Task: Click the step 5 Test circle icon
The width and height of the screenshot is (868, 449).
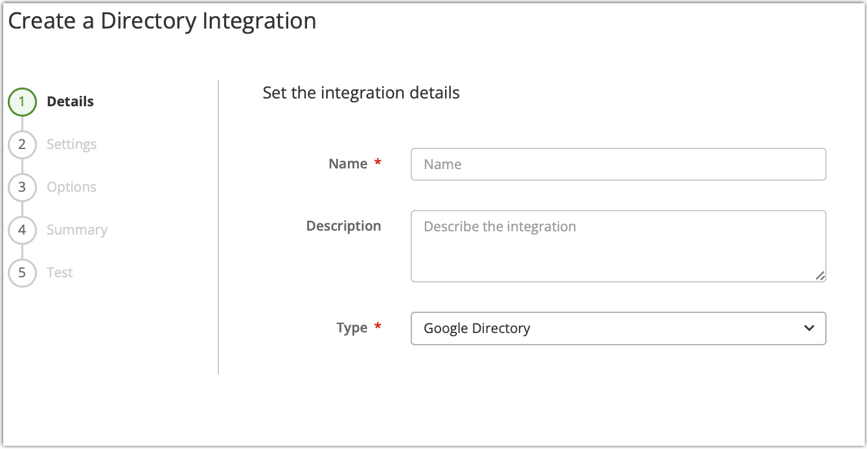Action: click(22, 272)
